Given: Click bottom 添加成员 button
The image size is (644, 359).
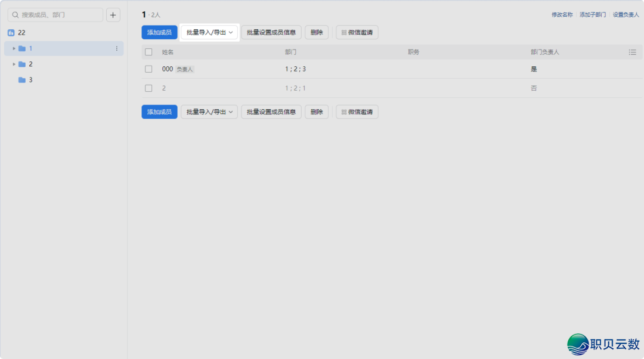Looking at the screenshot, I should tap(159, 112).
